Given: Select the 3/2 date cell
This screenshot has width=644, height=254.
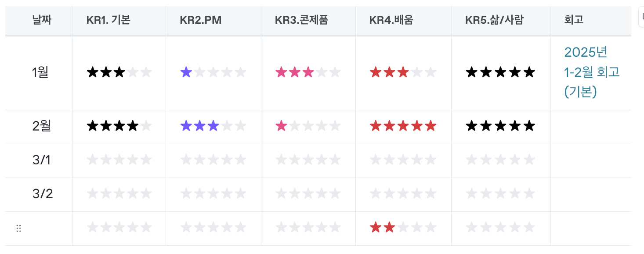Looking at the screenshot, I should (x=43, y=194).
